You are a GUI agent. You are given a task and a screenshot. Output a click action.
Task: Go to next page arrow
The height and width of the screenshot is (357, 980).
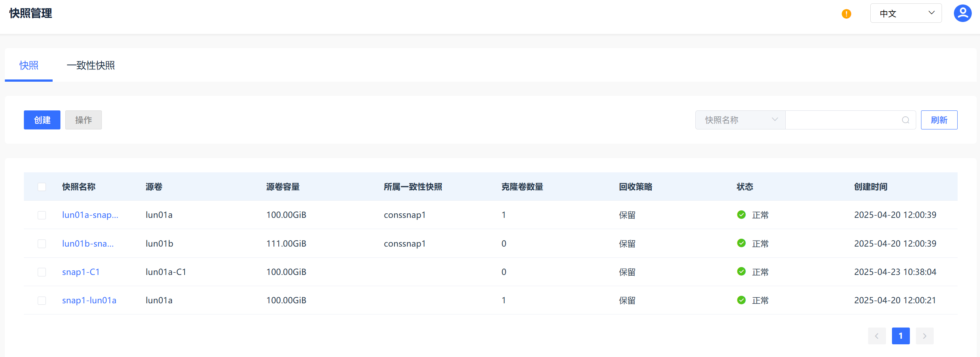click(x=924, y=336)
